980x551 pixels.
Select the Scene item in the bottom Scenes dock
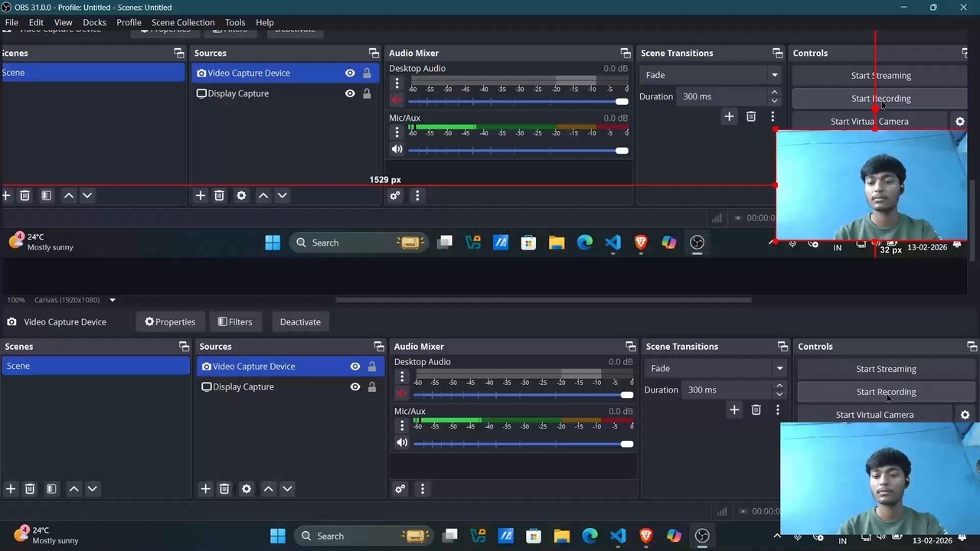[x=96, y=366]
